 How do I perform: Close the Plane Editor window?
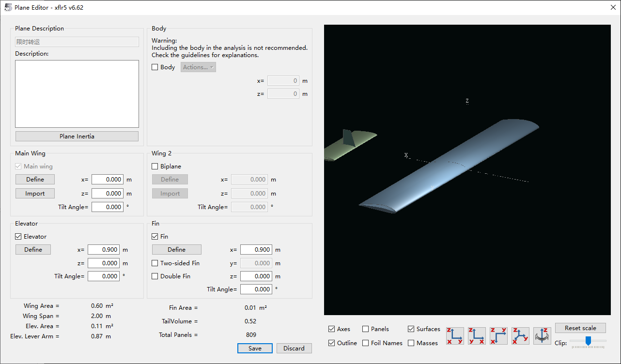point(613,7)
